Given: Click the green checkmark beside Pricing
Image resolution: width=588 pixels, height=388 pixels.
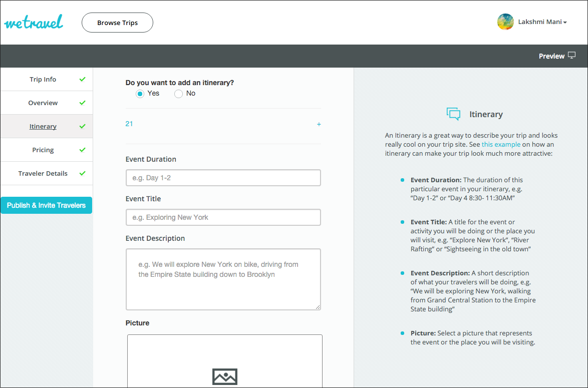Looking at the screenshot, I should [x=82, y=150].
